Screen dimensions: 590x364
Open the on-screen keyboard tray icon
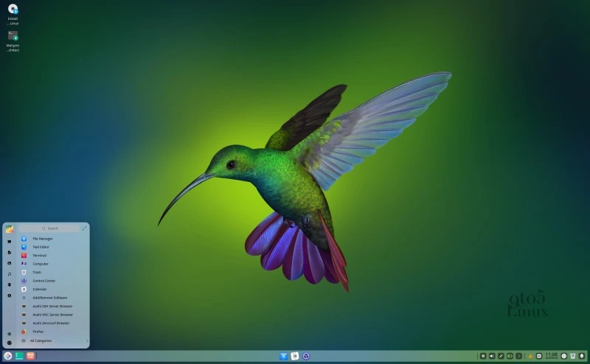539,356
